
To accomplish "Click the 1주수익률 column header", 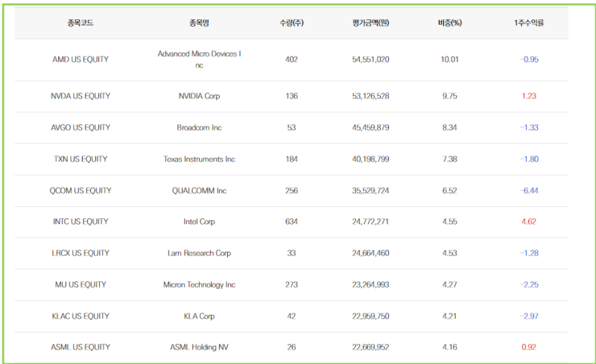I will [529, 23].
